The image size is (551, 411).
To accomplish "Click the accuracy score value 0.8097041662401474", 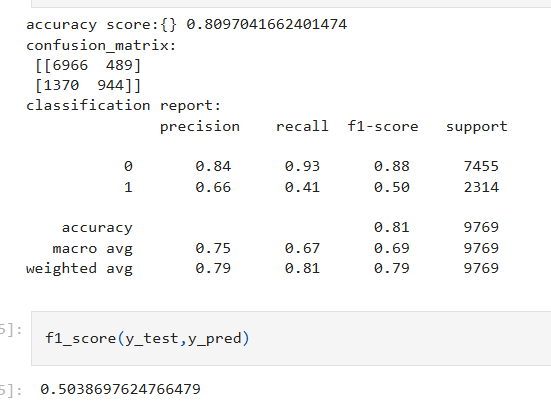I will [266, 24].
